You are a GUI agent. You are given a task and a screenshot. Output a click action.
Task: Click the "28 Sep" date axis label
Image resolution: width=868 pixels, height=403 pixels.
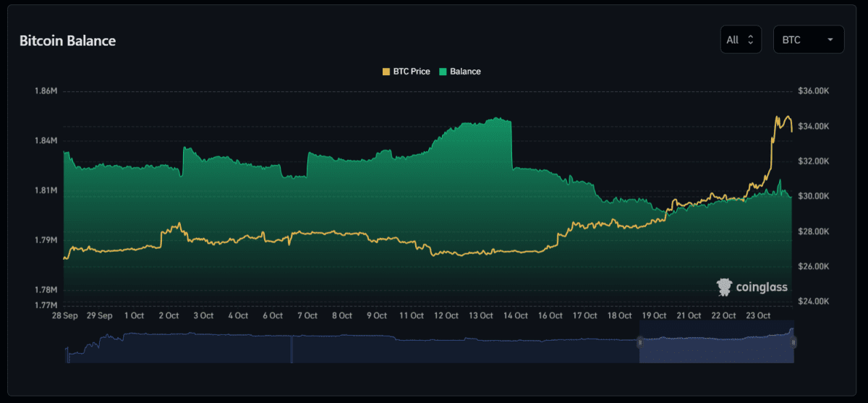64,316
